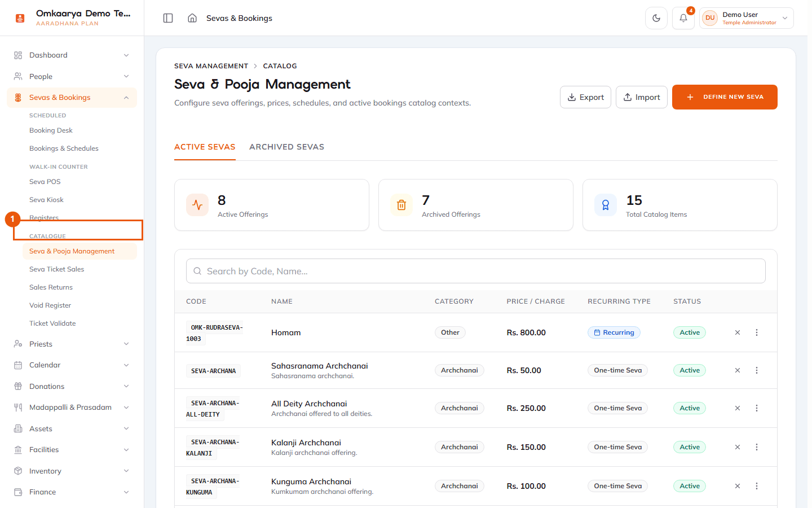Toggle the sidebar panel icon
The height and width of the screenshot is (508, 812).
click(x=168, y=18)
